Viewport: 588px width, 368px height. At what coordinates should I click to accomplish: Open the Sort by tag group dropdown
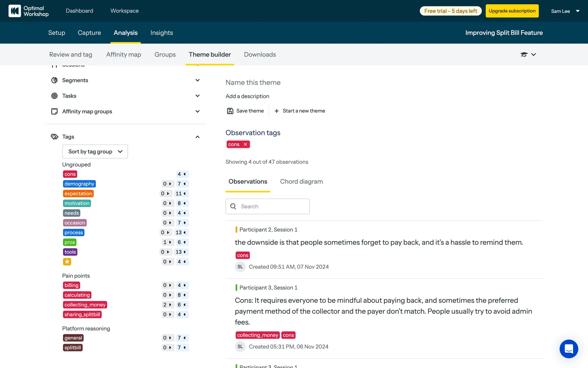coord(95,151)
